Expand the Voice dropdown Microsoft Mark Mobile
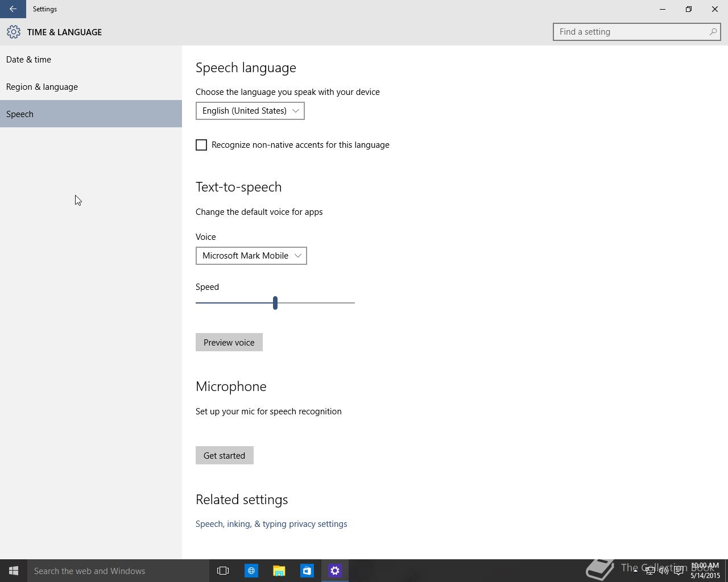The image size is (728, 582). pyautogui.click(x=251, y=256)
